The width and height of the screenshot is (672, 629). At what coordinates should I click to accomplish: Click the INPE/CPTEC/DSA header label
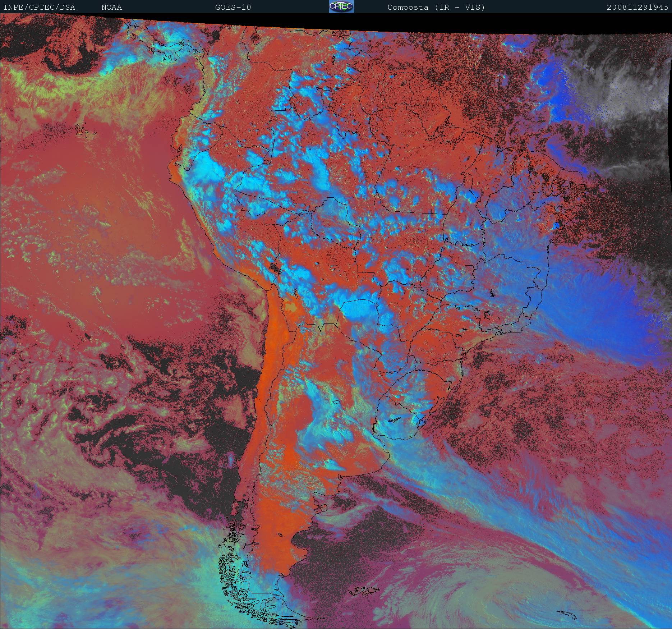(x=39, y=7)
